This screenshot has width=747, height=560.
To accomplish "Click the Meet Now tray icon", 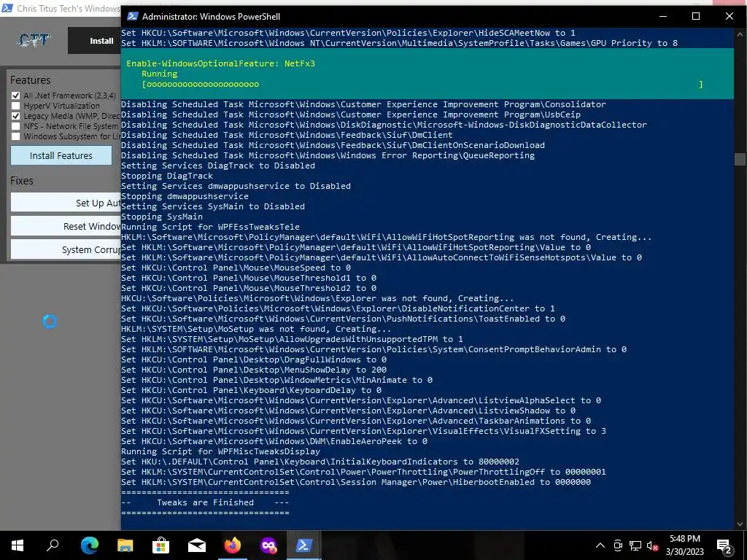I will [618, 545].
